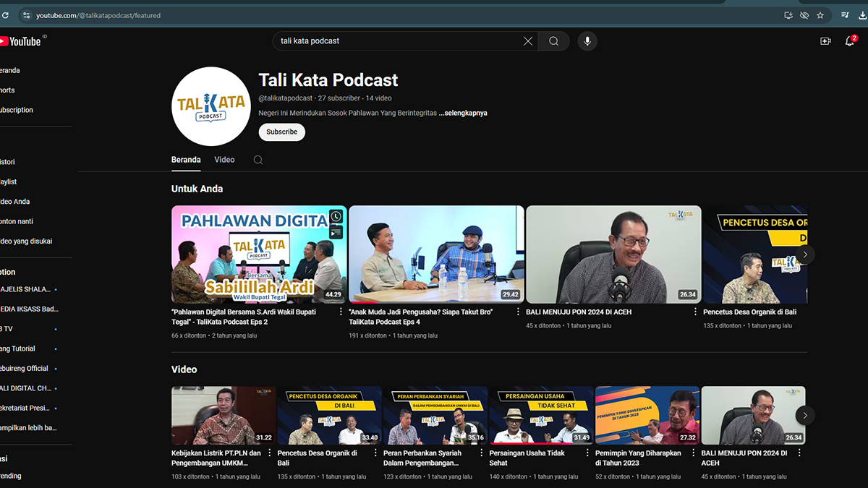Click the Create video icon
The image size is (868, 488).
pos(825,41)
